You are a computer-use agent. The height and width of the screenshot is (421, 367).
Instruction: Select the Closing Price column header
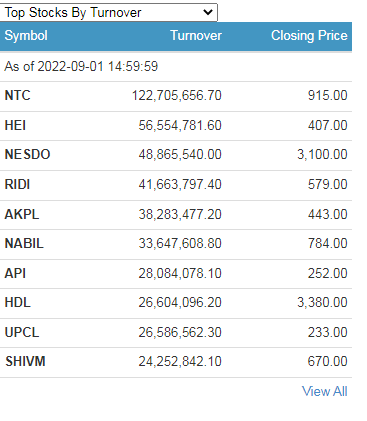pos(309,35)
